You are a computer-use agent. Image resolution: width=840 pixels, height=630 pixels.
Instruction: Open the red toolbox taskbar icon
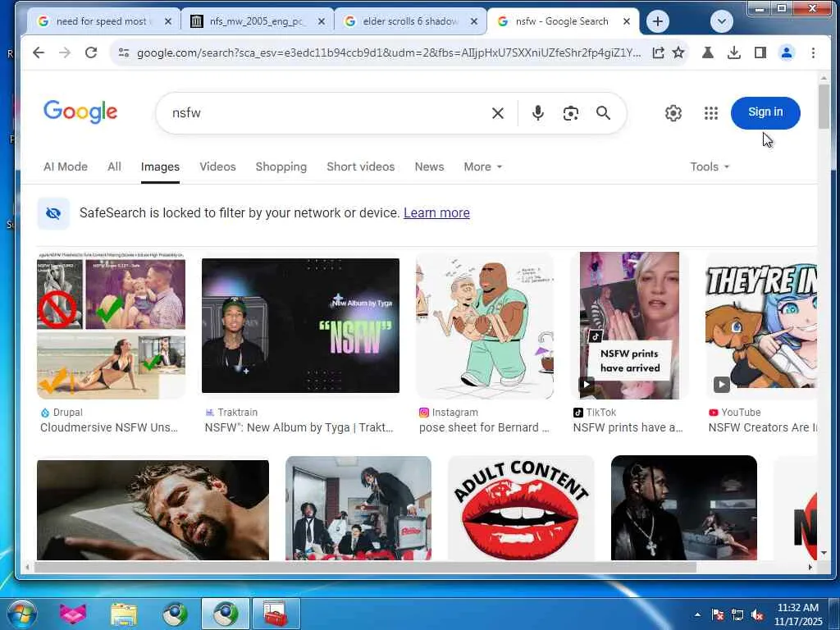point(276,614)
